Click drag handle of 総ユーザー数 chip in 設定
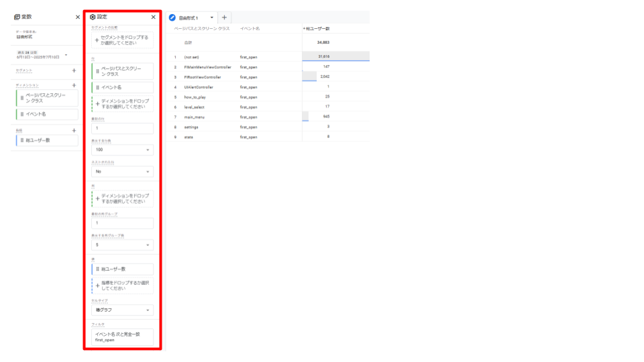The height and width of the screenshot is (362, 644). (97, 269)
